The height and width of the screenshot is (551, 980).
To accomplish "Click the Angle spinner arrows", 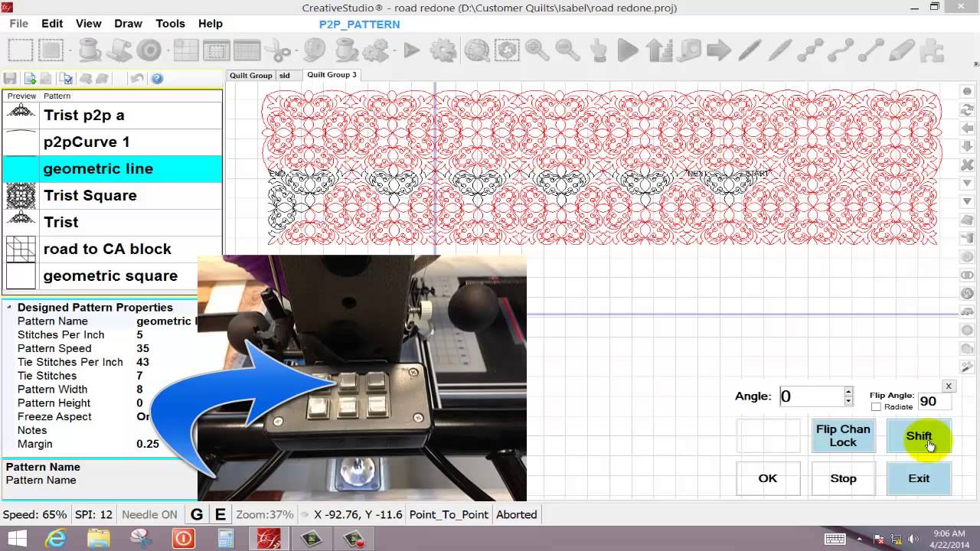I will tap(848, 396).
